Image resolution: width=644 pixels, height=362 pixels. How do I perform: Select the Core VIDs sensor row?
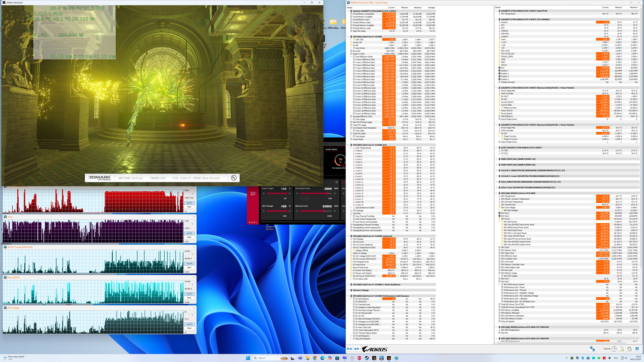tap(360, 40)
